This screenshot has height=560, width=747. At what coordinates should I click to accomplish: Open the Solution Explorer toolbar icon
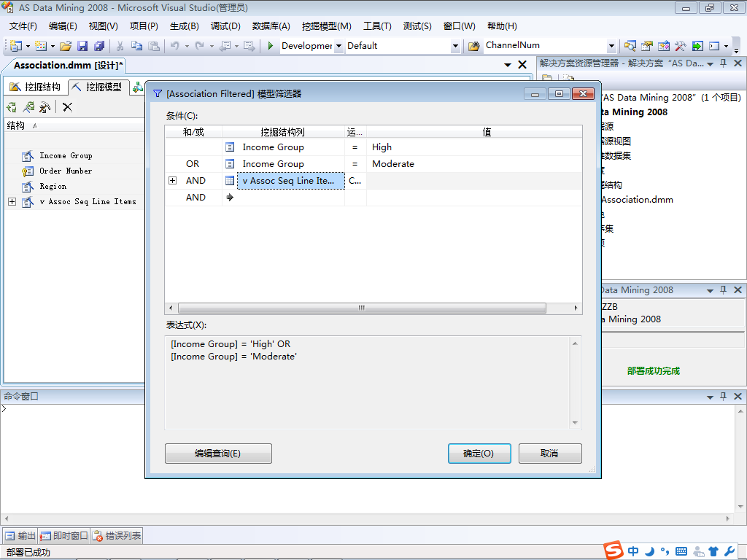630,46
